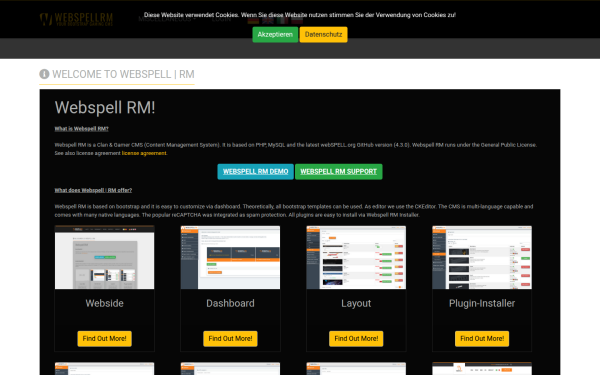Select the Plugin-Installer card title
Screen dimensions: 600x375
click(x=482, y=303)
